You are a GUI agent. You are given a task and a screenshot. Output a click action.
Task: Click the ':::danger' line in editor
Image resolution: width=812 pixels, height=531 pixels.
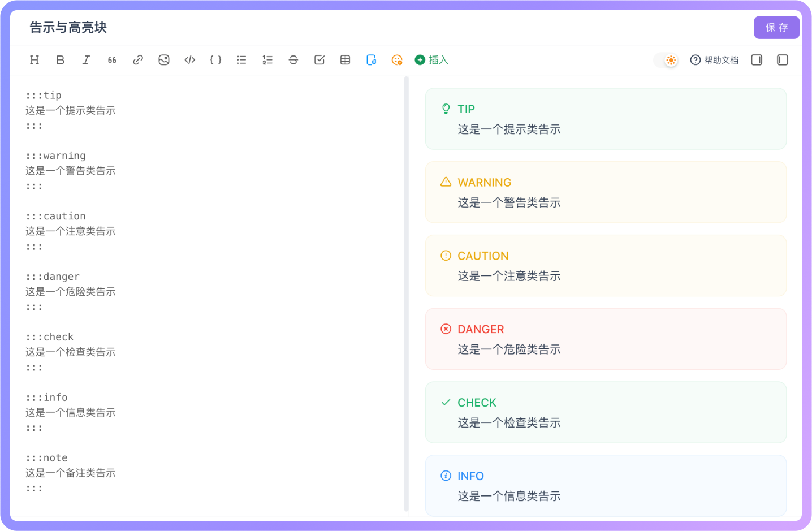coord(53,277)
